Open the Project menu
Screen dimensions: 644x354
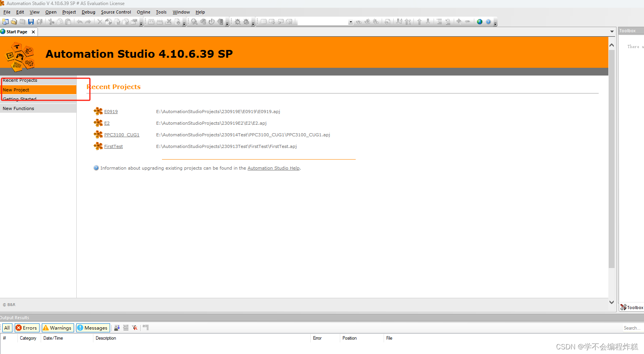[x=69, y=12]
